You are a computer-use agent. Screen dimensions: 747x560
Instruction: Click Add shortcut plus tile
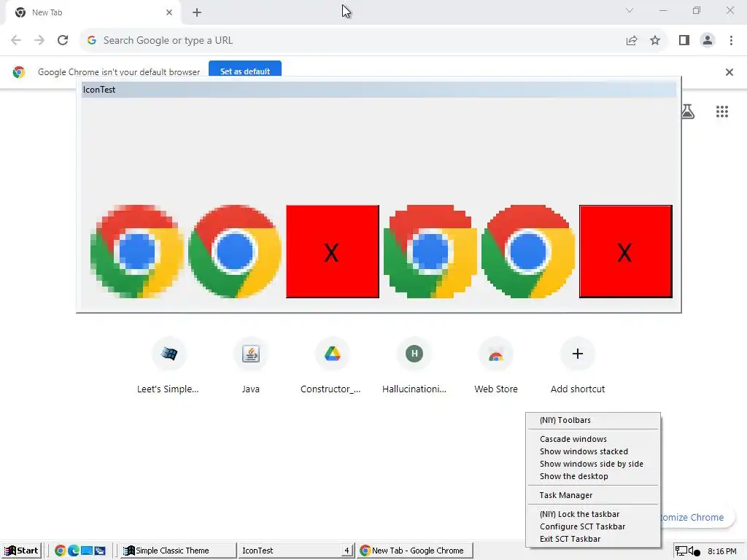[x=578, y=366]
